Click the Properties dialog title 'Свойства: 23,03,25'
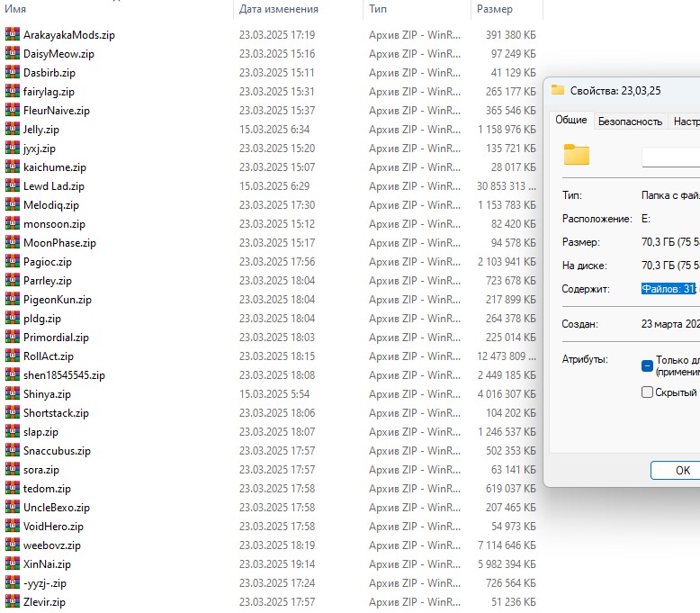Viewport: 700px width, 613px height. click(615, 91)
